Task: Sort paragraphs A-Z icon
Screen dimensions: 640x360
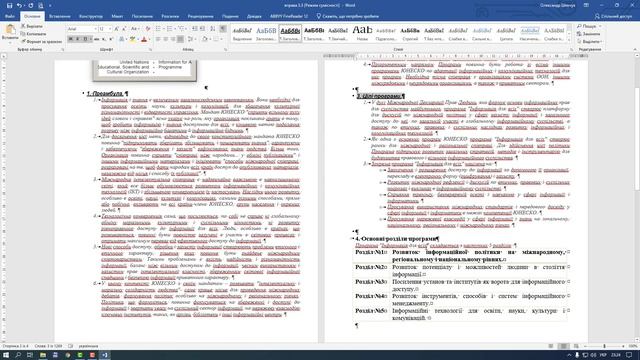Action: 213,29
